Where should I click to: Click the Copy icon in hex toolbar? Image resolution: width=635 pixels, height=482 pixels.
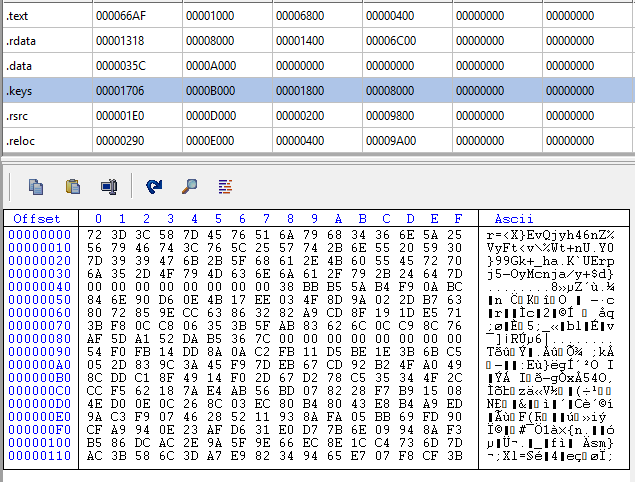36,186
